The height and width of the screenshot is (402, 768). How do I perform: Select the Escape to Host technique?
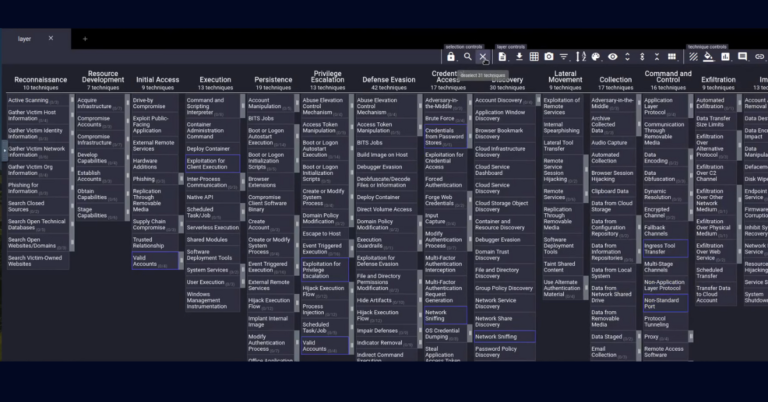click(325, 234)
